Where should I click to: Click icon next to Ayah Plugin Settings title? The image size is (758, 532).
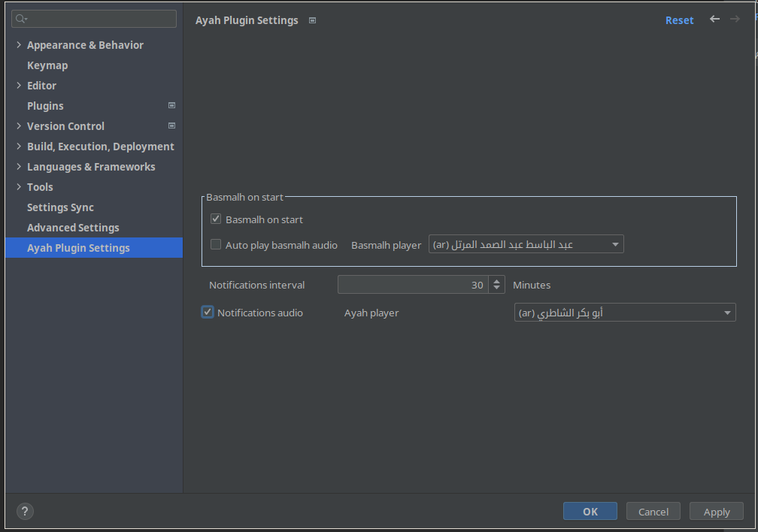click(x=312, y=20)
